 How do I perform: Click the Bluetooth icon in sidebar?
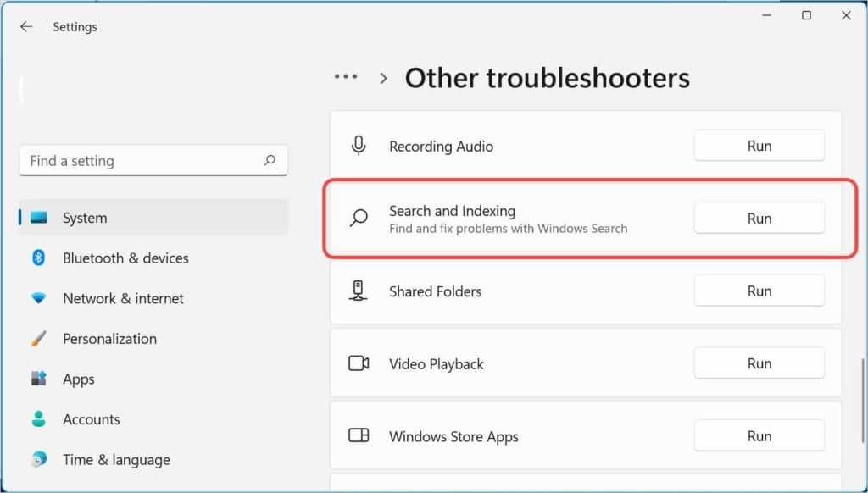pyautogui.click(x=38, y=258)
